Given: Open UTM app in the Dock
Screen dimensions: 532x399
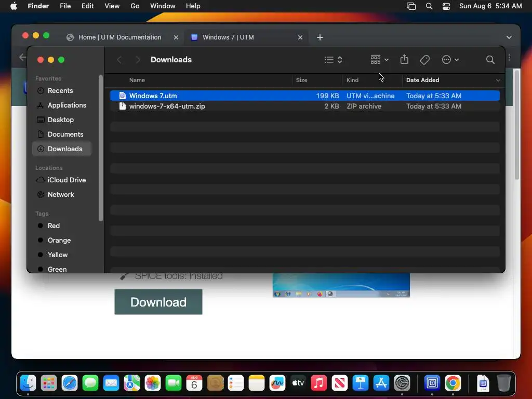Looking at the screenshot, I should [432, 383].
